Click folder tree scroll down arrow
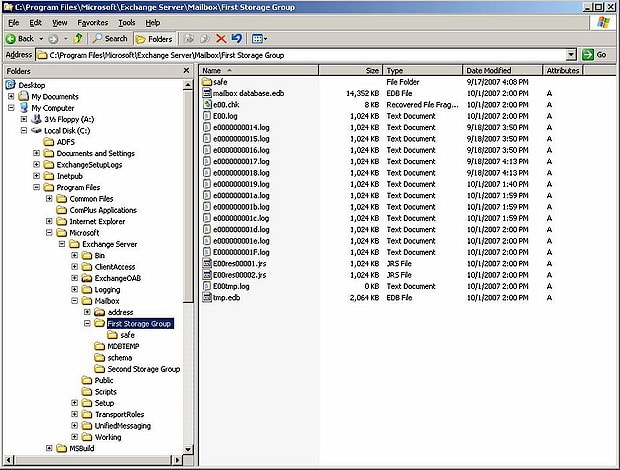The image size is (620, 470). (x=188, y=449)
